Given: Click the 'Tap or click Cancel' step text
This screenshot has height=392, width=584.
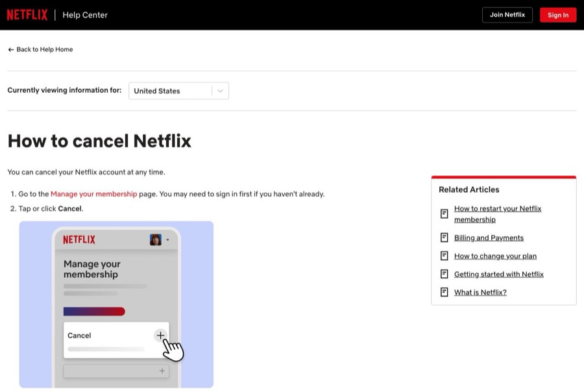Looking at the screenshot, I should pyautogui.click(x=51, y=209).
